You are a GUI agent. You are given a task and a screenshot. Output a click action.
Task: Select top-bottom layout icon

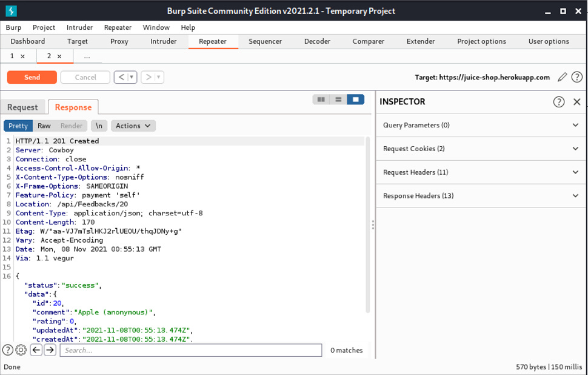(x=338, y=100)
